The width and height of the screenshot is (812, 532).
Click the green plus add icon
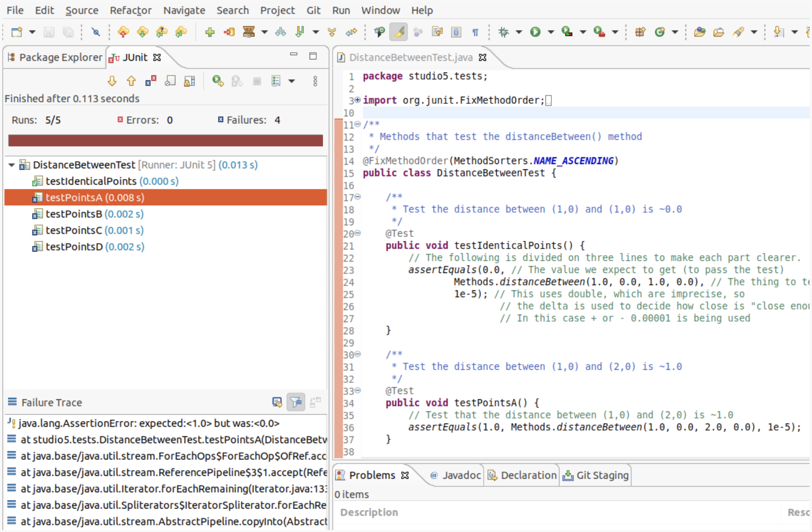pyautogui.click(x=210, y=32)
